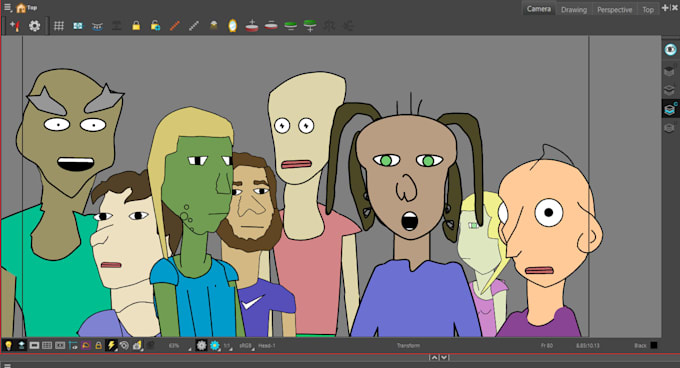Open the blue flower render mode dropdown
Screen dimensions: 680x368
(x=215, y=345)
